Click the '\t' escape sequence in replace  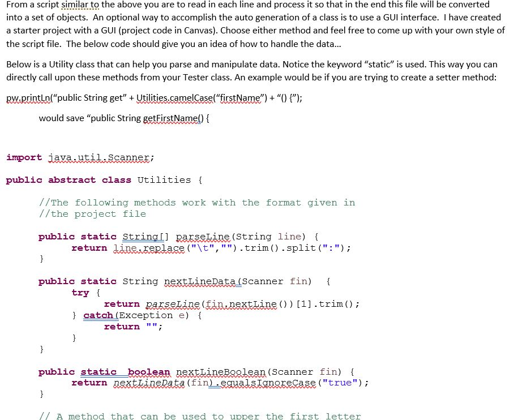pyautogui.click(x=200, y=248)
